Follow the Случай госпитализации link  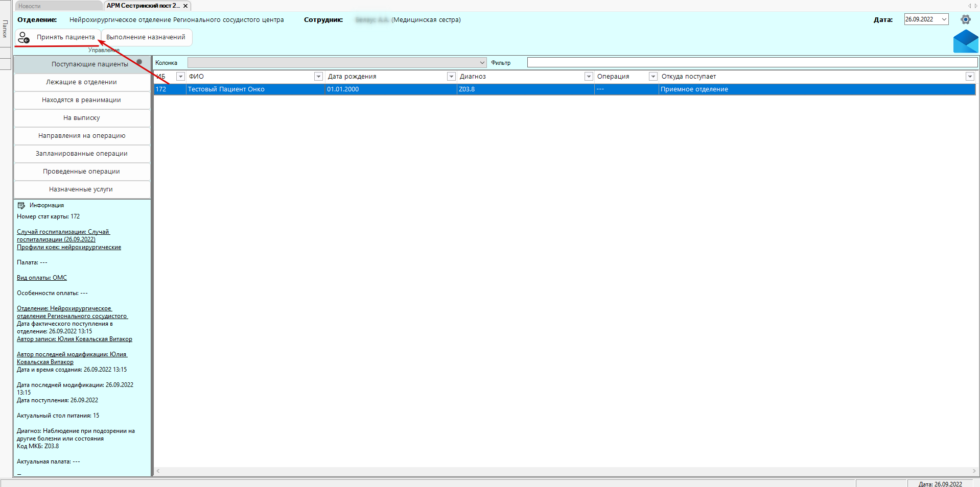pyautogui.click(x=63, y=235)
